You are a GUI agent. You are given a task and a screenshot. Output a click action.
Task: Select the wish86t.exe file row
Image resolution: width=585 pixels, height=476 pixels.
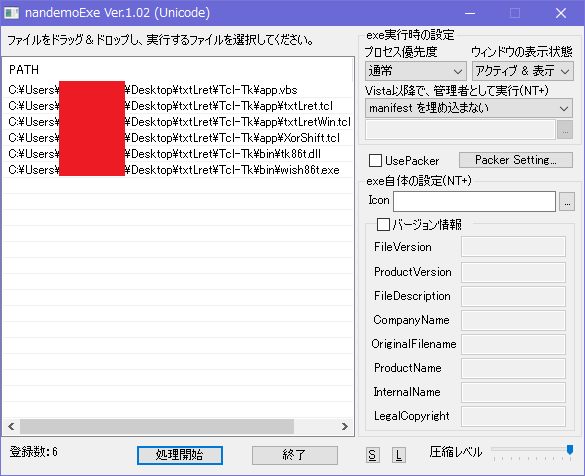(178, 170)
